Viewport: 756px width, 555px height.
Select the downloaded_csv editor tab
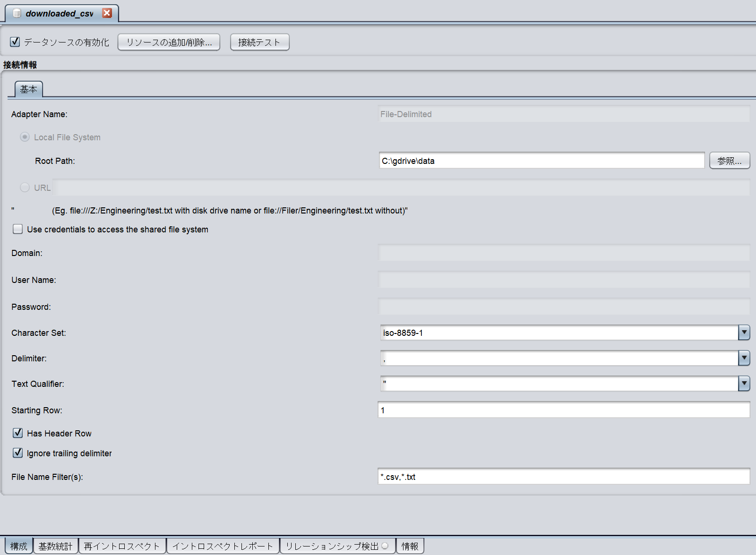click(61, 13)
